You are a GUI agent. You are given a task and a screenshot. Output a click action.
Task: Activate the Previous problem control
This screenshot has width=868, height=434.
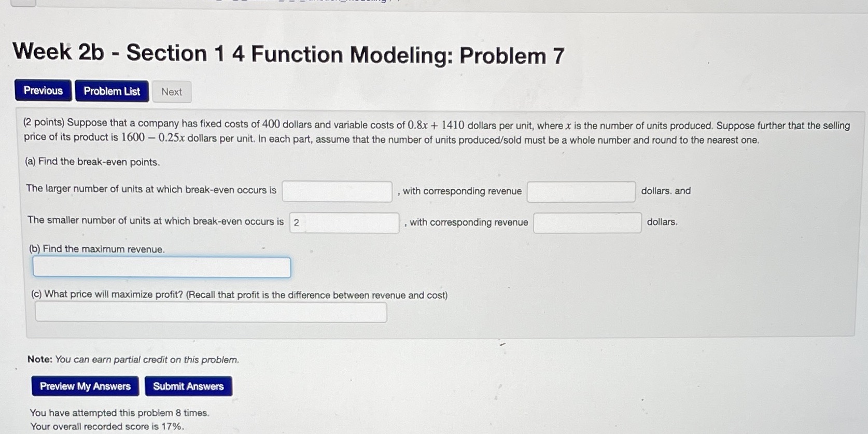click(x=43, y=90)
